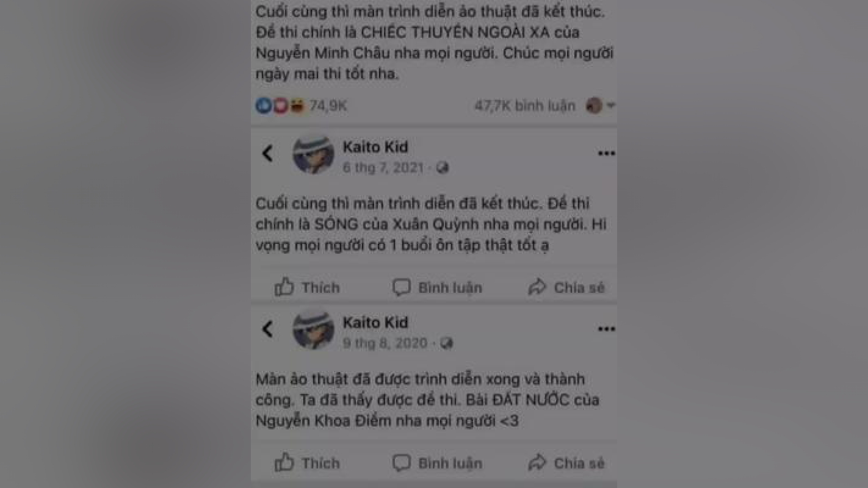View the 74,9K reaction icons
The height and width of the screenshot is (488, 868).
point(280,106)
